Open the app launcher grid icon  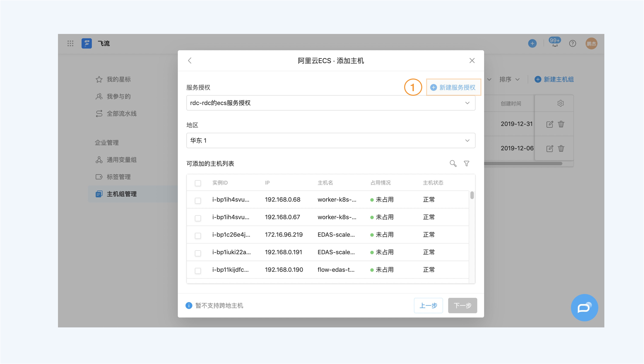coord(70,44)
